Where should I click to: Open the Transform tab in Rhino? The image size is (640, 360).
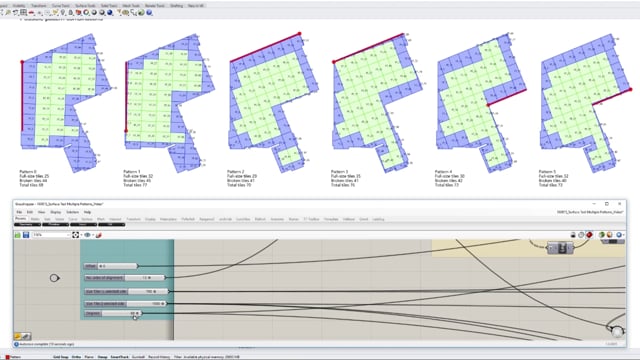(39, 6)
